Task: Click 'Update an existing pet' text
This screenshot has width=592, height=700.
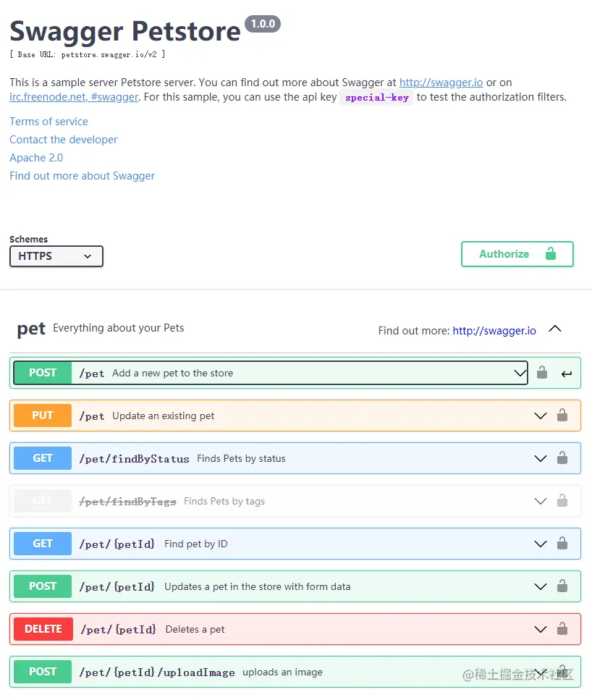Action: [x=163, y=416]
